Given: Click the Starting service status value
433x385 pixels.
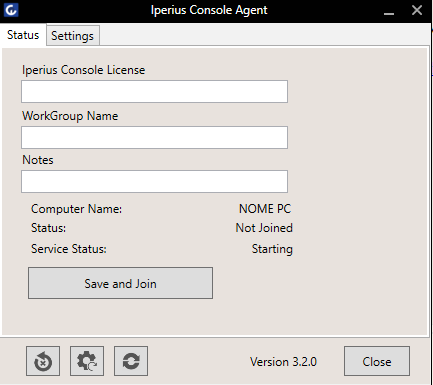Looking at the screenshot, I should click(272, 249).
